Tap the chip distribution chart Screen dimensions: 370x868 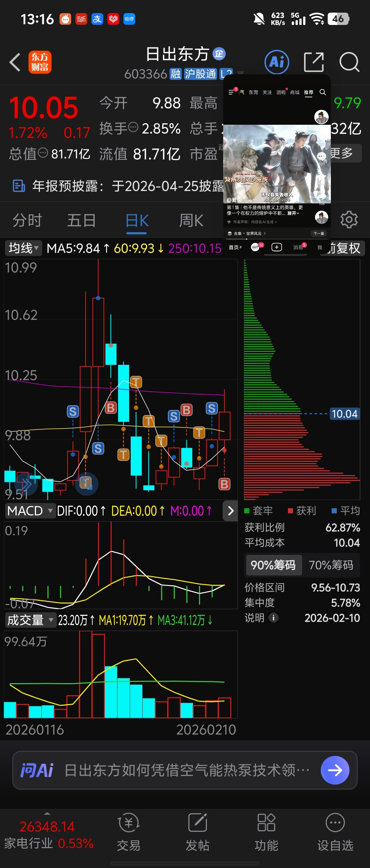[302, 379]
